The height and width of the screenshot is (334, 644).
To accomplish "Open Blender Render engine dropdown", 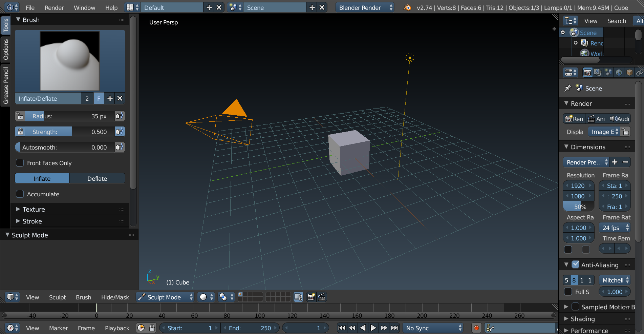I will (x=365, y=7).
